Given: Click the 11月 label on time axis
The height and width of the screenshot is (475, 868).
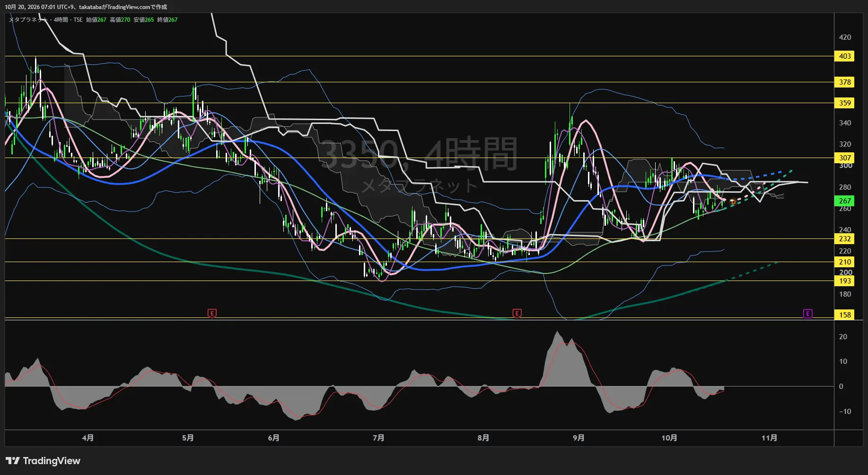Looking at the screenshot, I should click(770, 438).
